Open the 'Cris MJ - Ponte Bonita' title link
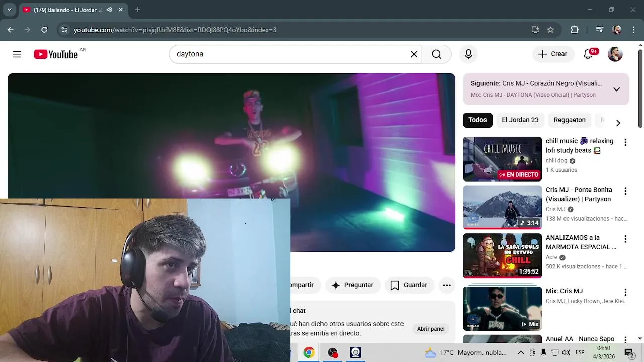This screenshot has height=362, width=644. [x=579, y=194]
